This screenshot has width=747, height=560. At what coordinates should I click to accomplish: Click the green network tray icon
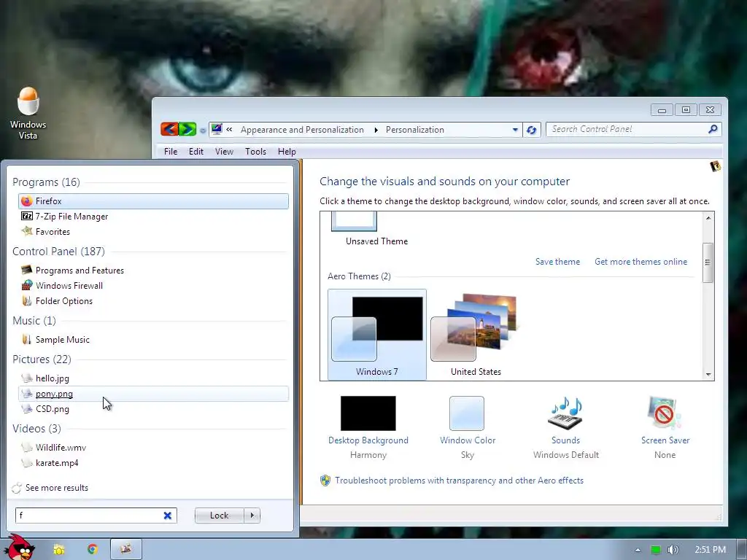[656, 550]
